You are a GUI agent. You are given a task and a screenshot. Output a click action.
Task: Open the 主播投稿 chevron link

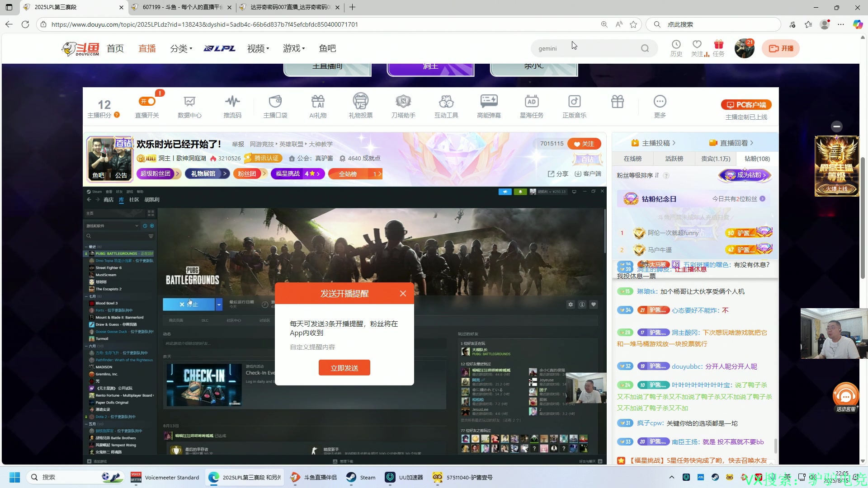(x=653, y=143)
